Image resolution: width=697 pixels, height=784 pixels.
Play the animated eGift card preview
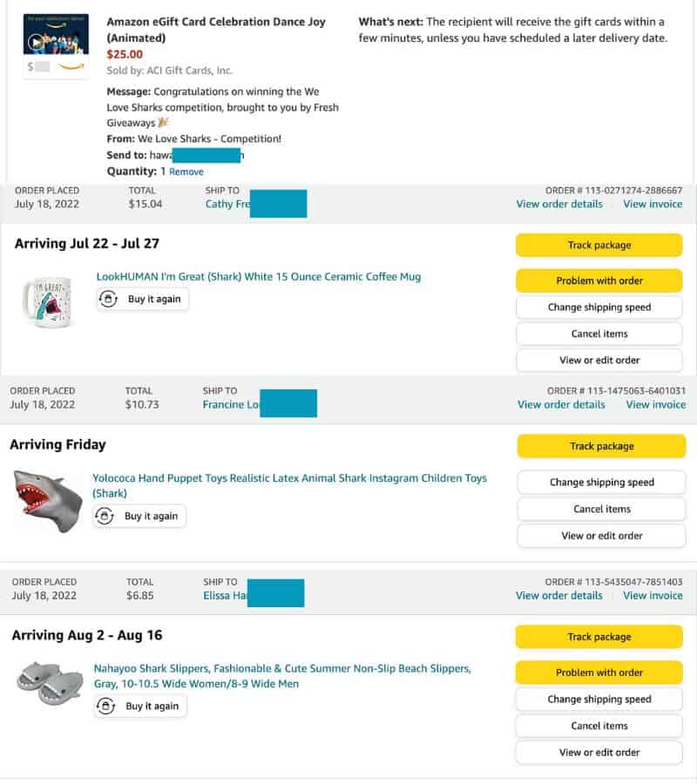[37, 41]
